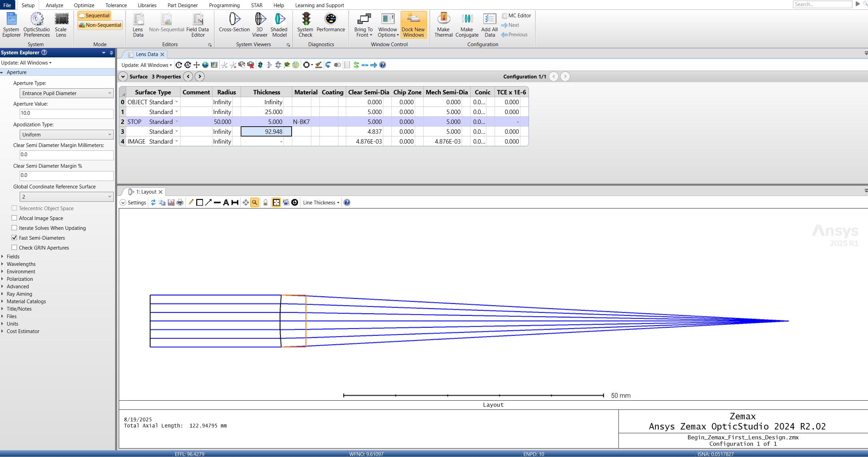This screenshot has width=868, height=457.
Task: Click the Scale Lens icon
Action: (x=61, y=24)
